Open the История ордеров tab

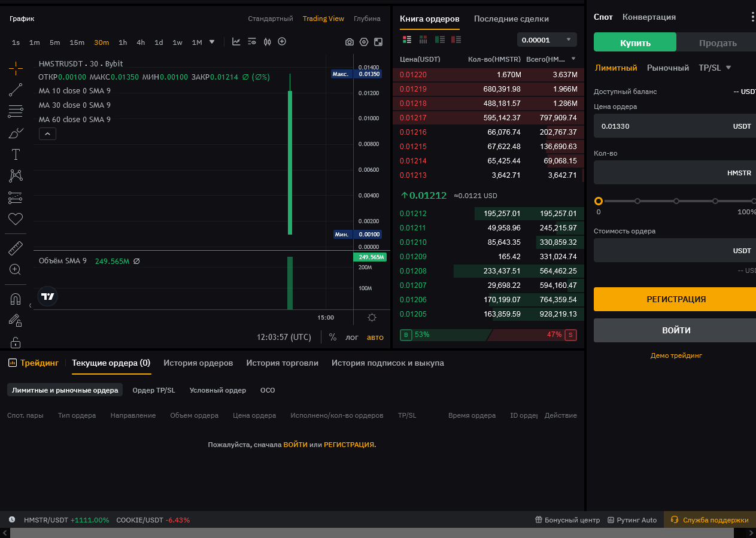tap(198, 363)
